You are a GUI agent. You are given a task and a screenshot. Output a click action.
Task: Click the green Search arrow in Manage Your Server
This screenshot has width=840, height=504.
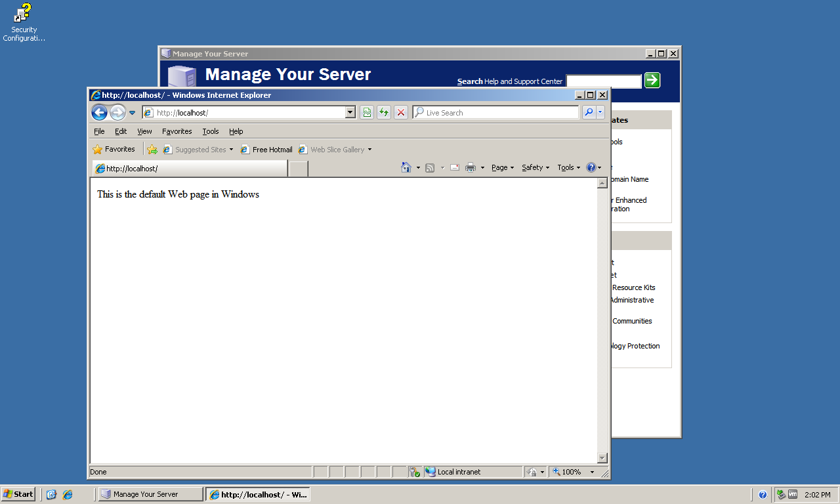click(x=652, y=80)
